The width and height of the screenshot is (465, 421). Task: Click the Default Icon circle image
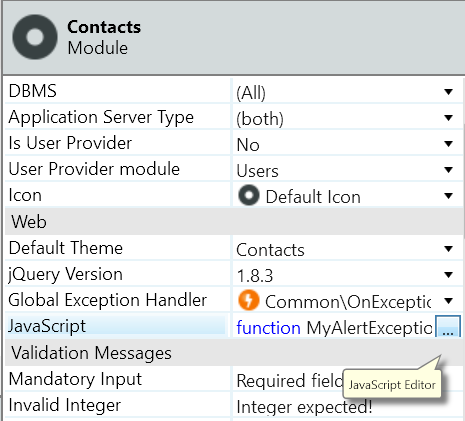(249, 196)
